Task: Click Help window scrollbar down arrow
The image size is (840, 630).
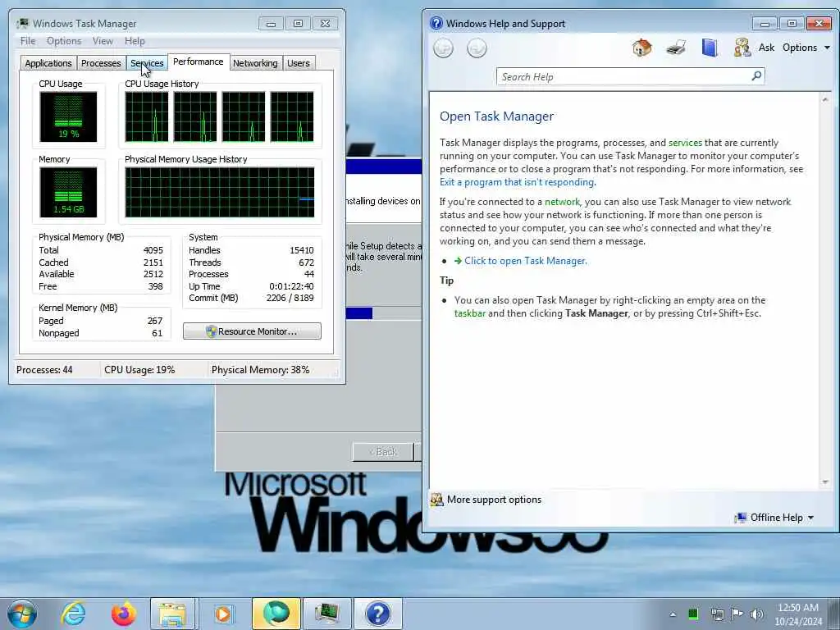Action: [825, 482]
